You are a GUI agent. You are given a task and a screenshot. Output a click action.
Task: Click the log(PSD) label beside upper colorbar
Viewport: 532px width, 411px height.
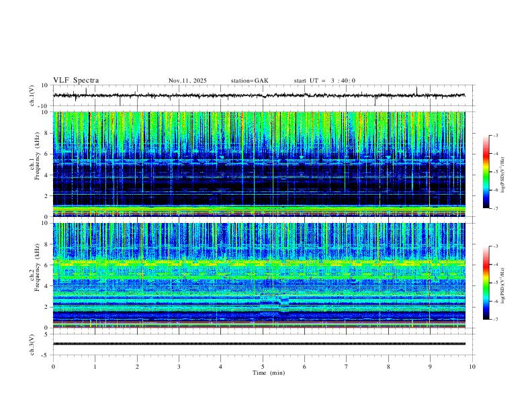point(503,175)
